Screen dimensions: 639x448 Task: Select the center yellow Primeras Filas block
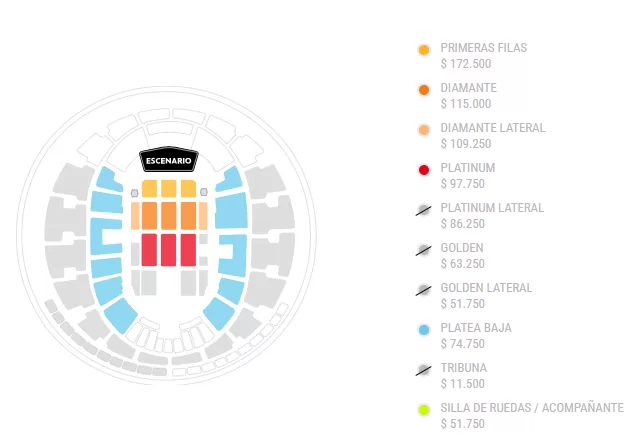168,188
